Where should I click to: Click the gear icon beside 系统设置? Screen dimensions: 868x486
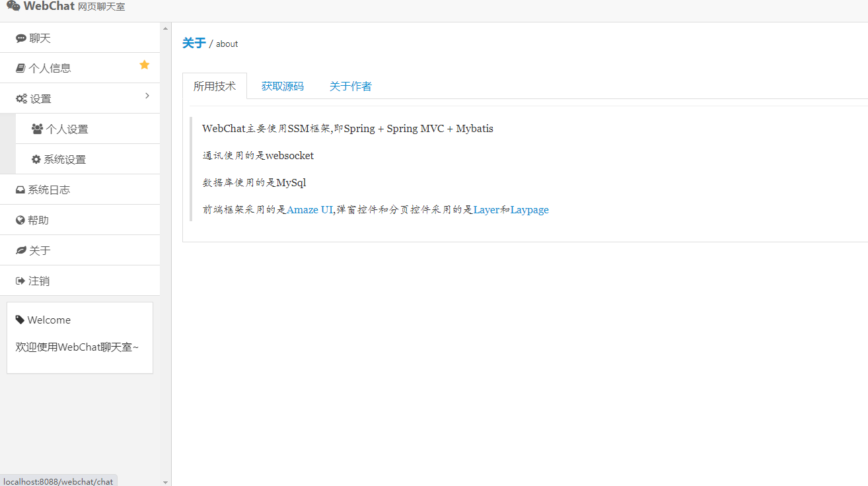click(x=36, y=160)
